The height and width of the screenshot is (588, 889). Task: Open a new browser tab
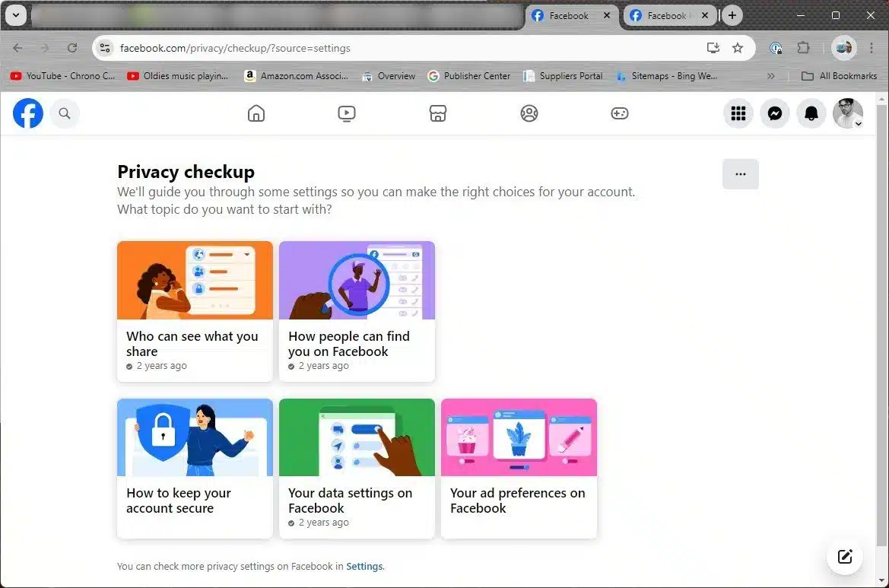point(732,15)
